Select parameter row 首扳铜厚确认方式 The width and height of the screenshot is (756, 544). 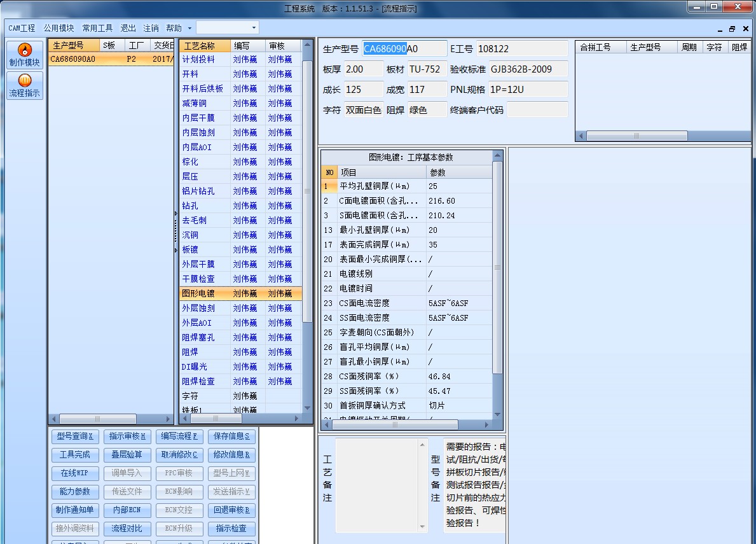[406, 405]
